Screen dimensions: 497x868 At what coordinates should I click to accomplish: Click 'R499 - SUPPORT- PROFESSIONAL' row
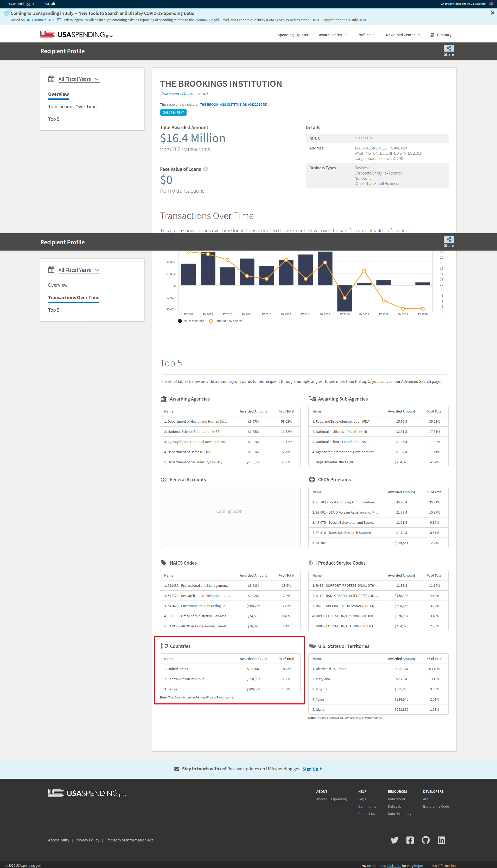coord(378,585)
